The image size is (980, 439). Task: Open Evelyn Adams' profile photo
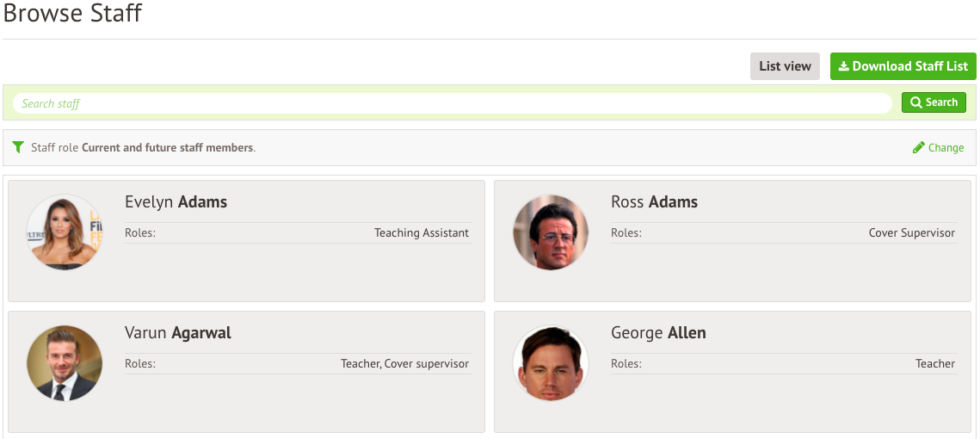(65, 232)
